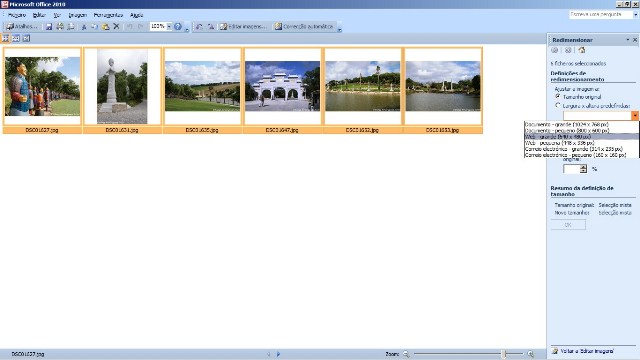Expand first toolbar options chevron

click(187, 29)
